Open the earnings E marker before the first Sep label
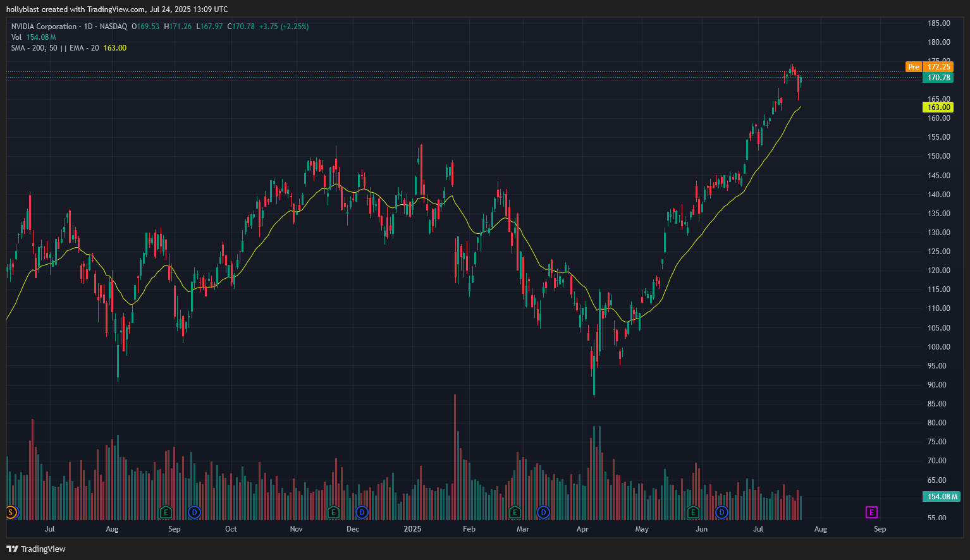 click(x=166, y=512)
